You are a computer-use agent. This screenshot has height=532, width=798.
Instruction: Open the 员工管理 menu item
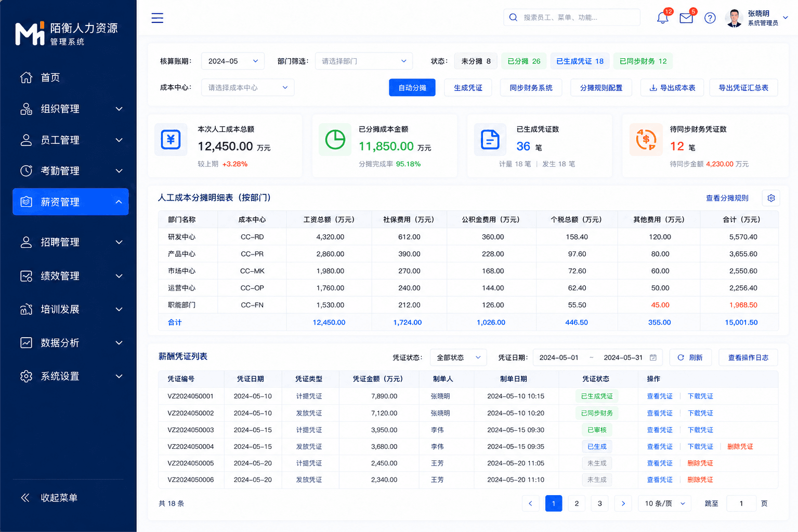[x=71, y=140]
